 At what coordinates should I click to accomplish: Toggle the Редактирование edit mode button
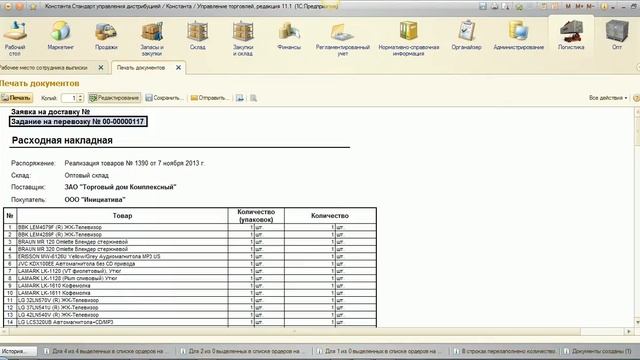pyautogui.click(x=114, y=98)
